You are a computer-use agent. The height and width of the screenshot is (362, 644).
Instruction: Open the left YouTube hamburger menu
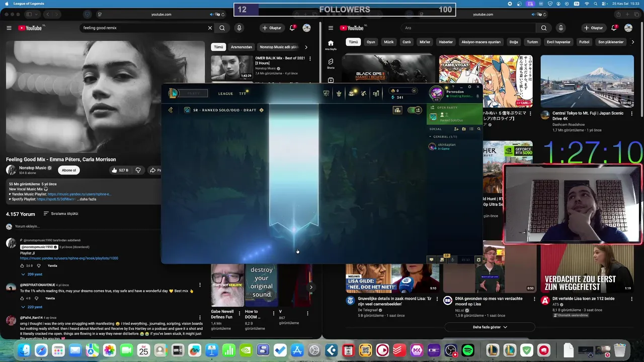(x=9, y=28)
